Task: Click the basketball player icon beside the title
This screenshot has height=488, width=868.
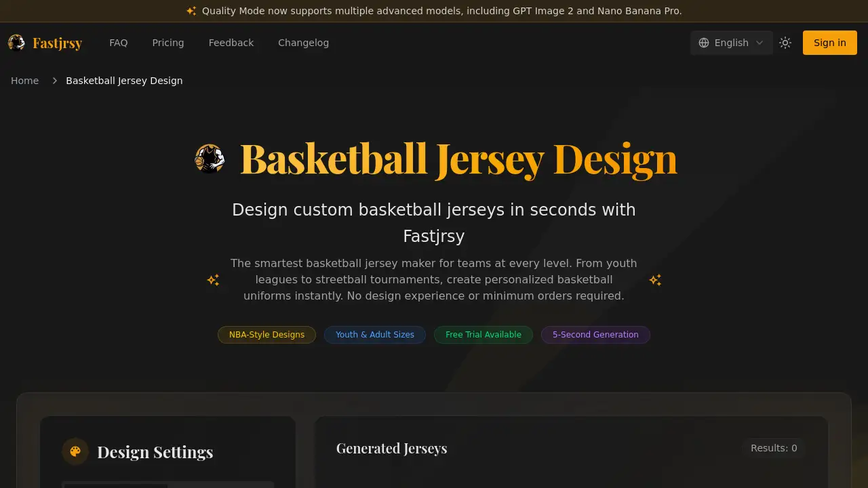Action: (x=210, y=159)
